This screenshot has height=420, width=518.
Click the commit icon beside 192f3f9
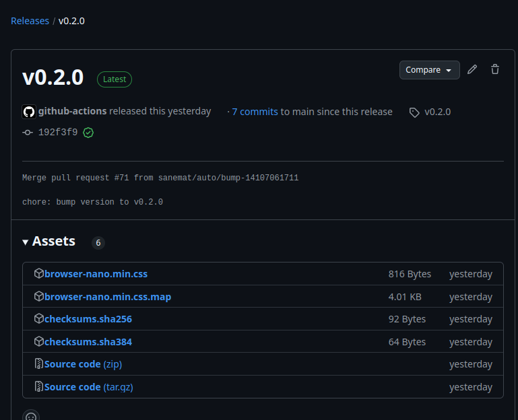tap(28, 133)
